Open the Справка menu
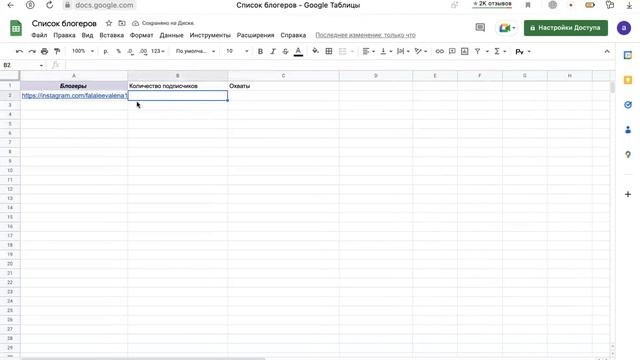This screenshot has width=640, height=360. click(x=293, y=35)
